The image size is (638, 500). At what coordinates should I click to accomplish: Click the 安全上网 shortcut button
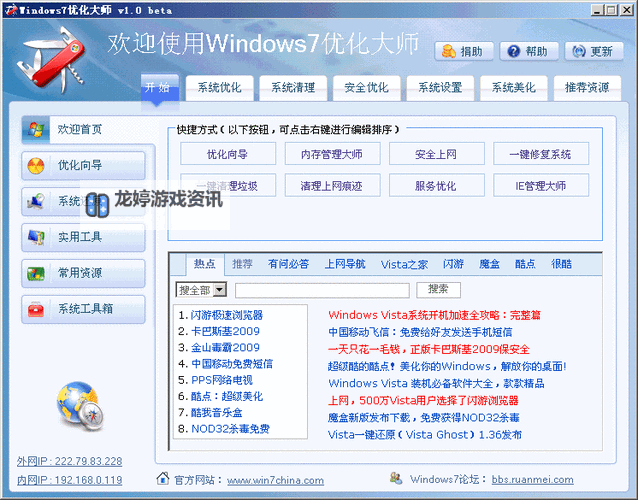[437, 154]
